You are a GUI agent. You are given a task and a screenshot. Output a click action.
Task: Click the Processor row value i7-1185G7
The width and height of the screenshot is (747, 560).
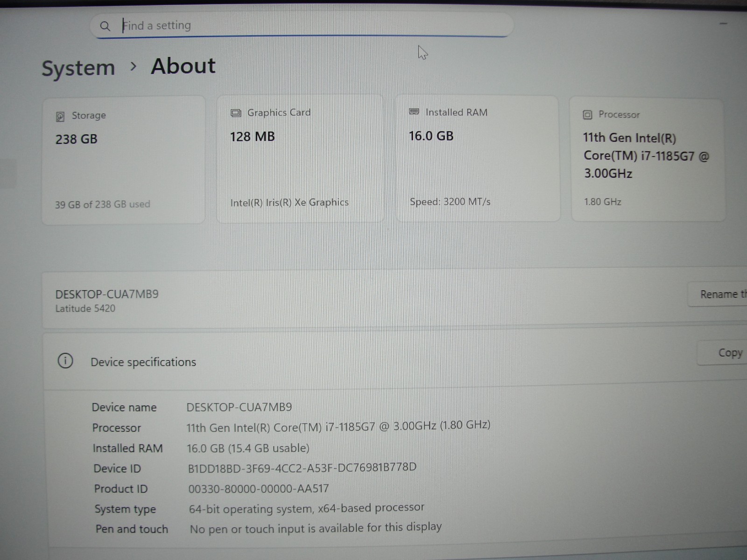point(338,427)
